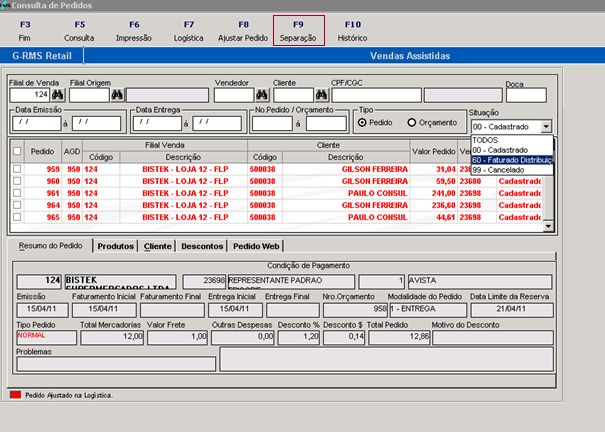Check the box for pedido 959
The width and height of the screenshot is (605, 432).
[16, 170]
